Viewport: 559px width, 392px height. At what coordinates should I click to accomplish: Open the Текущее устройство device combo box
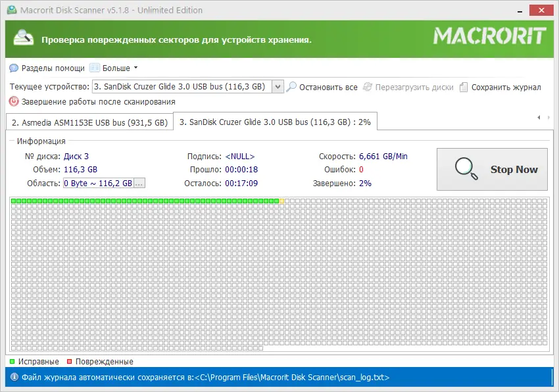point(188,87)
